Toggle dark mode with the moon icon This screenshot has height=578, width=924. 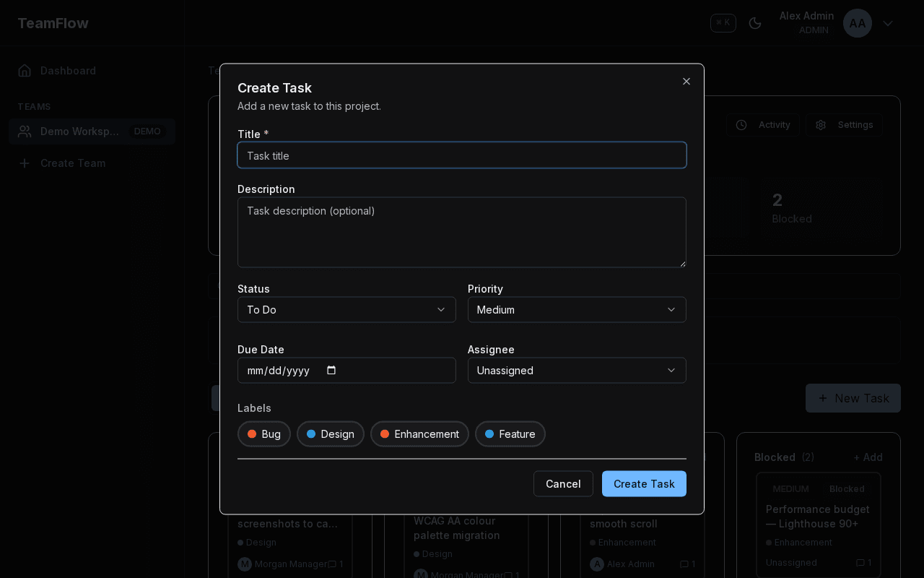point(755,23)
